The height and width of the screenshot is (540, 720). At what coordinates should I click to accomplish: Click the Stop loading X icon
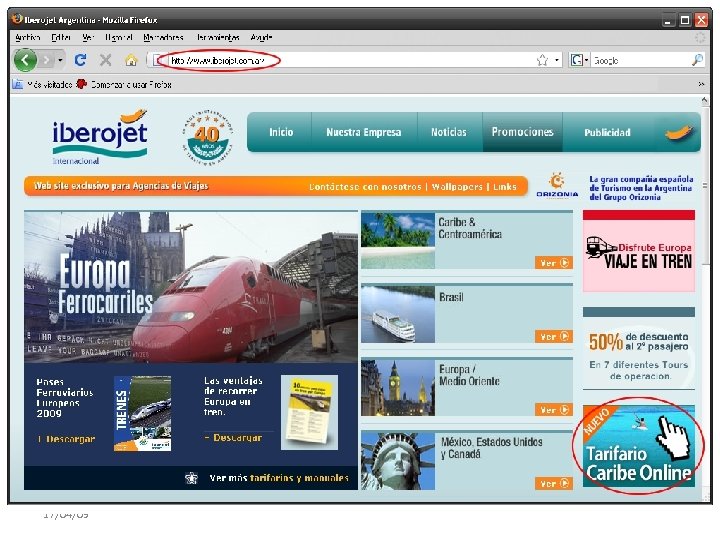pyautogui.click(x=106, y=60)
